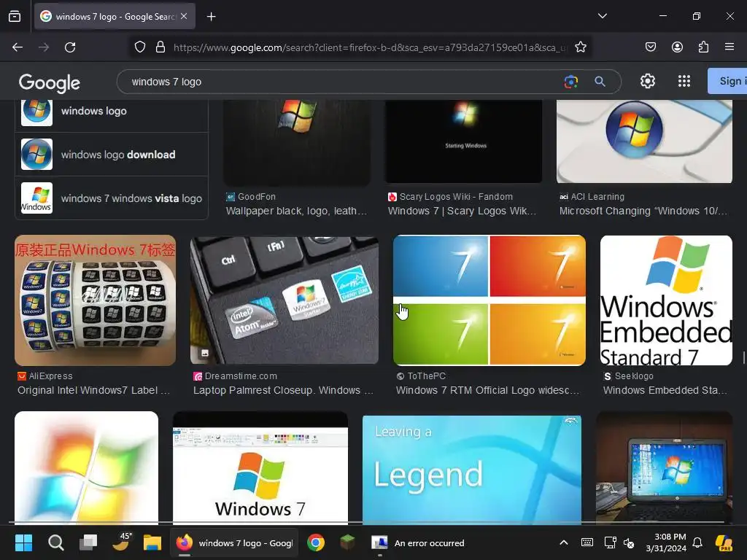Open the blurry Windows flag image

86,467
